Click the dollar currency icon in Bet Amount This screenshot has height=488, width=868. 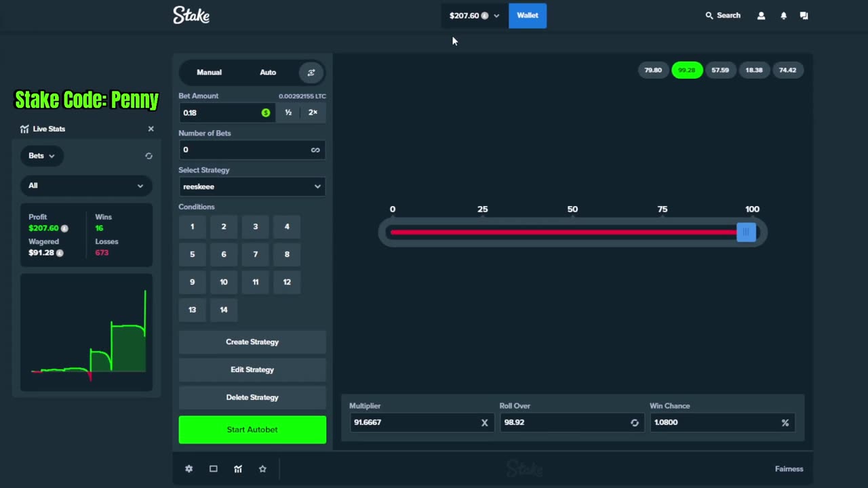coord(266,113)
